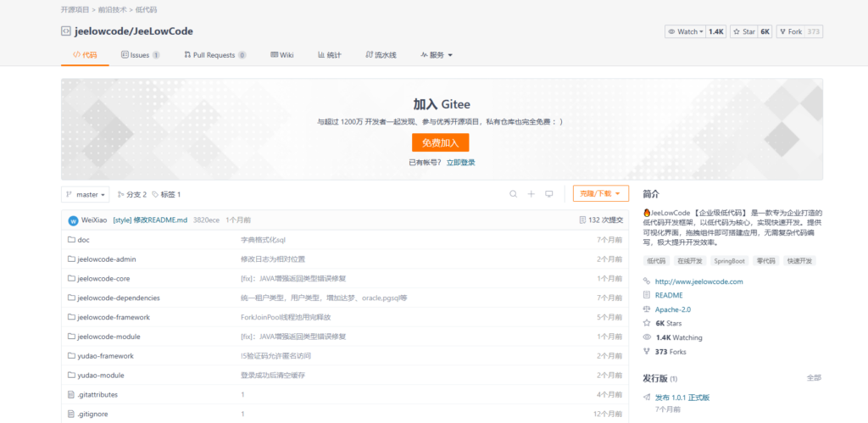
Task: Expand the 服务 menu
Action: (437, 55)
